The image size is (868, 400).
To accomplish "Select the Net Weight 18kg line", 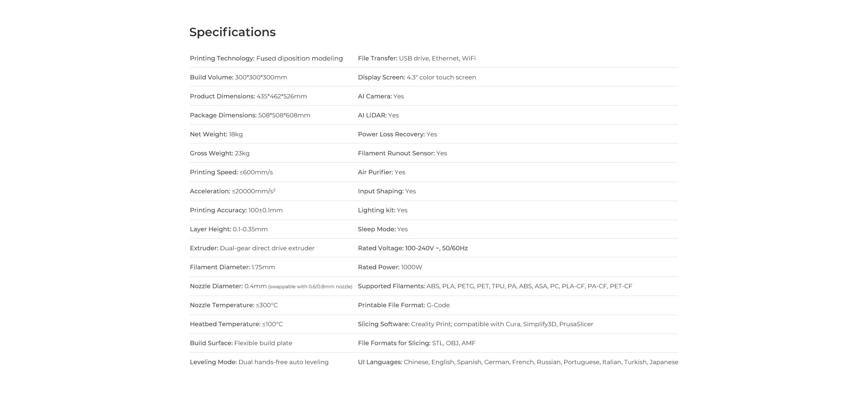I will tap(216, 134).
